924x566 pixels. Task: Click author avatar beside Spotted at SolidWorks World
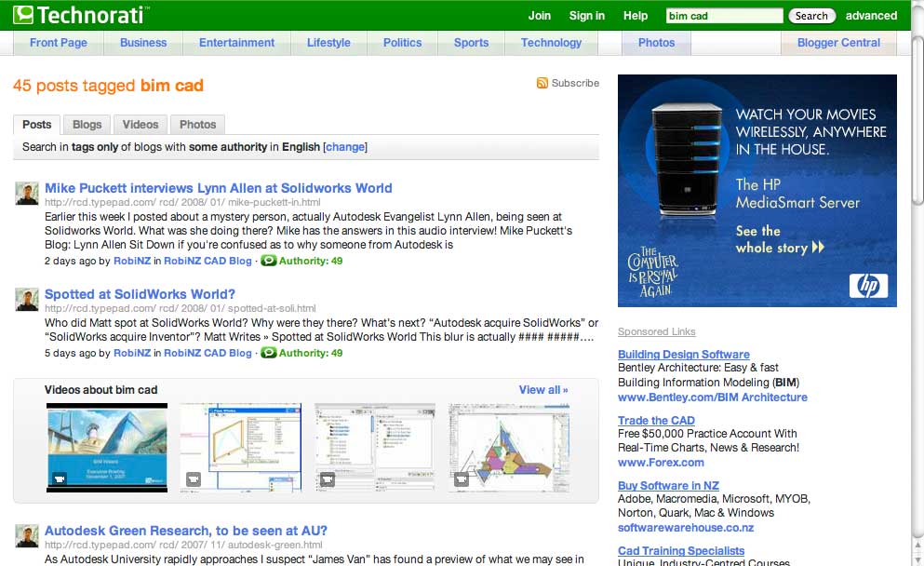pyautogui.click(x=26, y=300)
